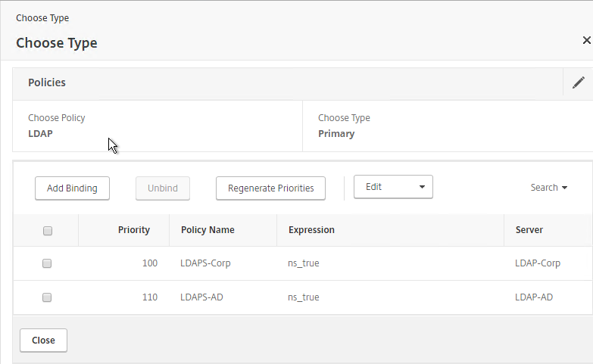Close the Choose Type dialog with X
This screenshot has height=364, width=593.
pyautogui.click(x=587, y=40)
